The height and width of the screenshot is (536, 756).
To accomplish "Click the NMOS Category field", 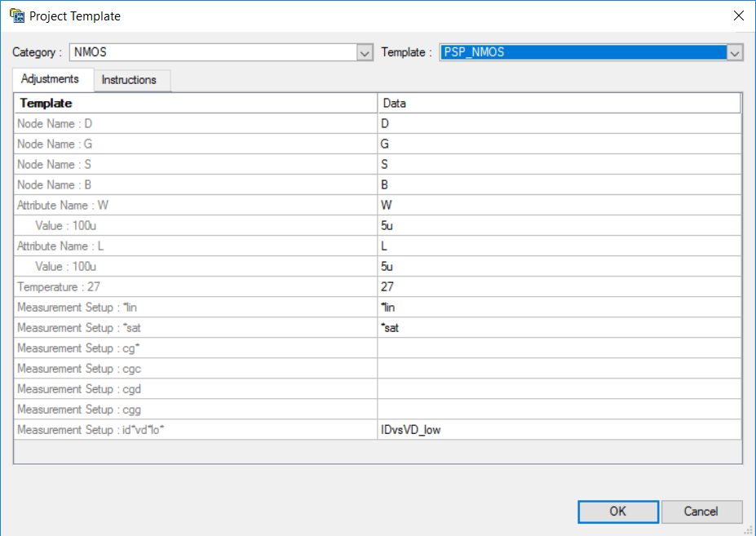I will [214, 52].
